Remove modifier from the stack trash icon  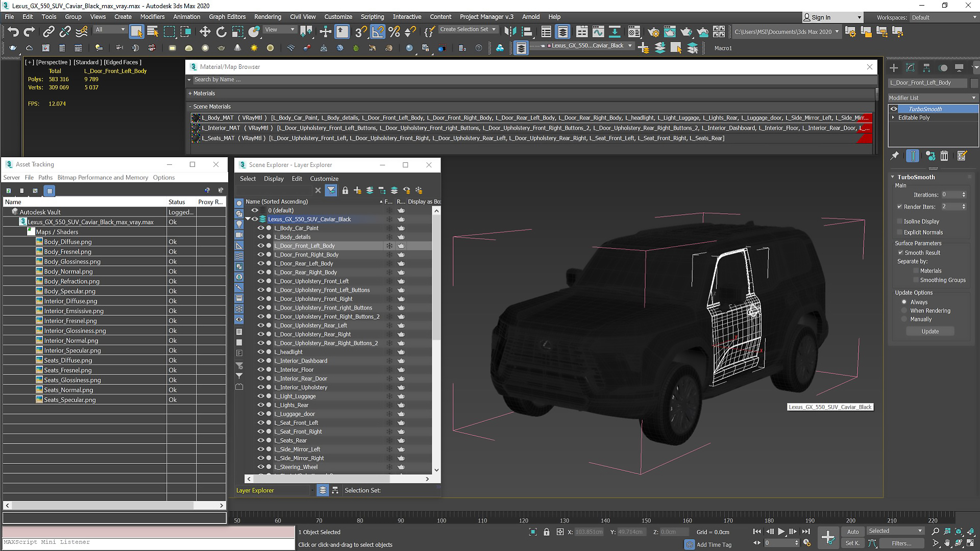pyautogui.click(x=944, y=156)
